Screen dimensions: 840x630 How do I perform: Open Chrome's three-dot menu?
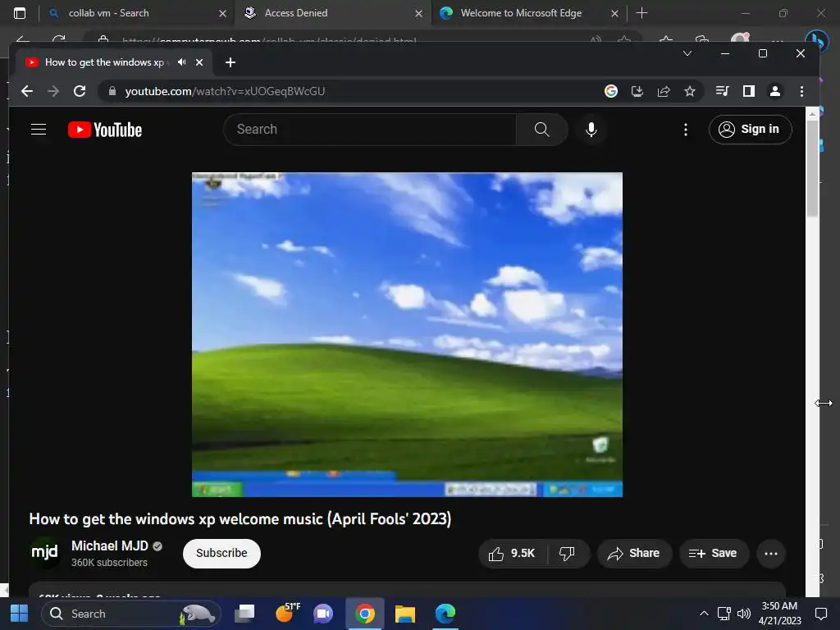coord(801,91)
